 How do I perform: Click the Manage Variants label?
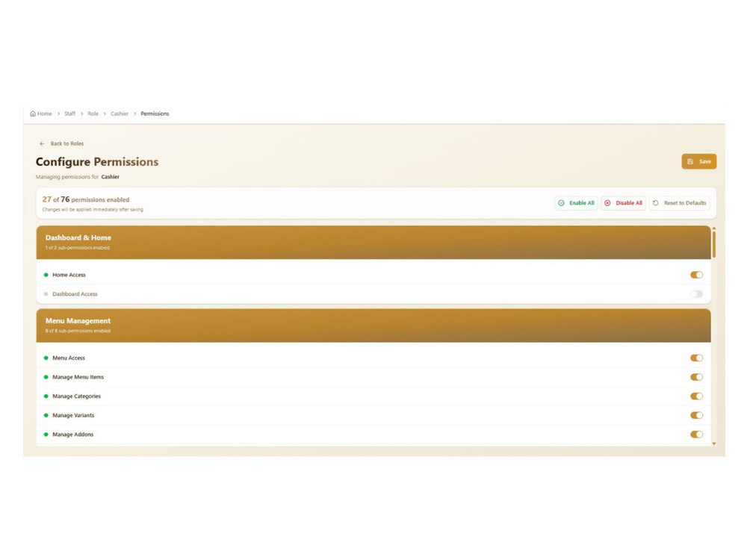[x=73, y=415]
